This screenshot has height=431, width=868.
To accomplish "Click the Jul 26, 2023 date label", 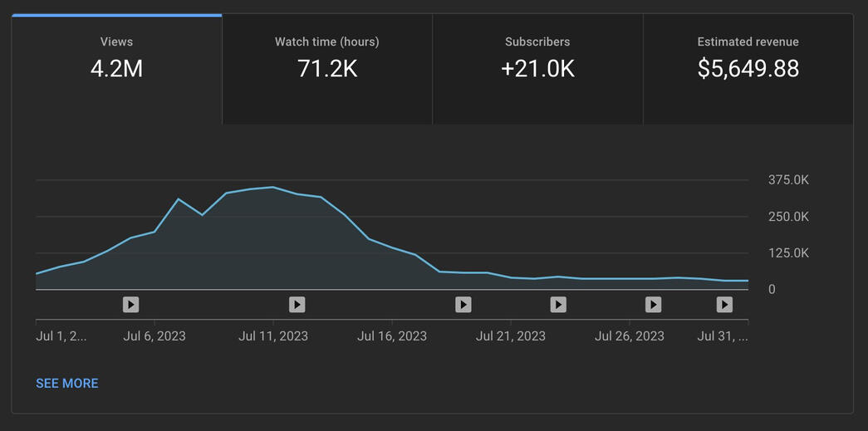I will pyautogui.click(x=630, y=336).
